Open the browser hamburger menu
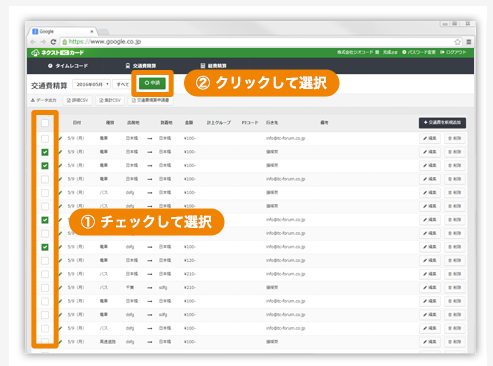The height and width of the screenshot is (366, 493). tap(469, 42)
